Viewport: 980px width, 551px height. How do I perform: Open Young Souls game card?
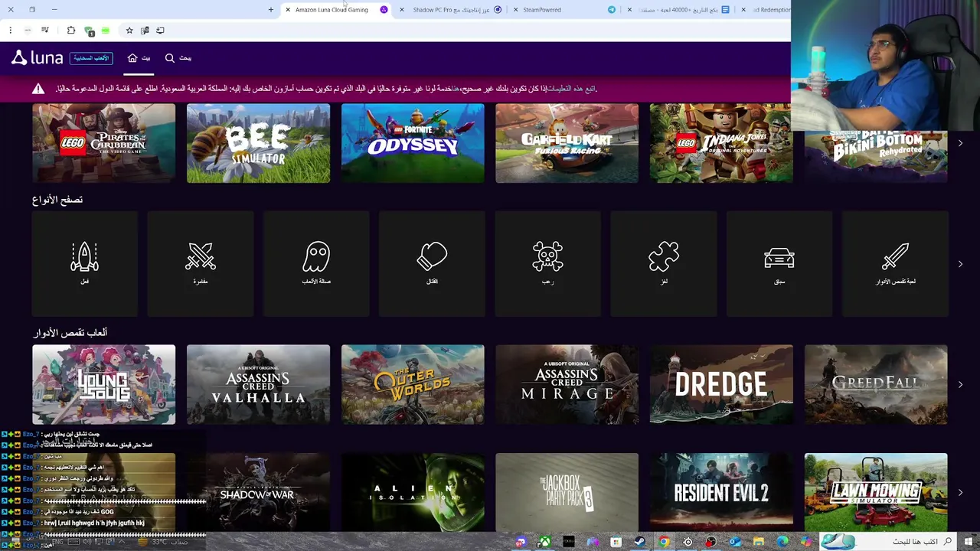pyautogui.click(x=104, y=385)
